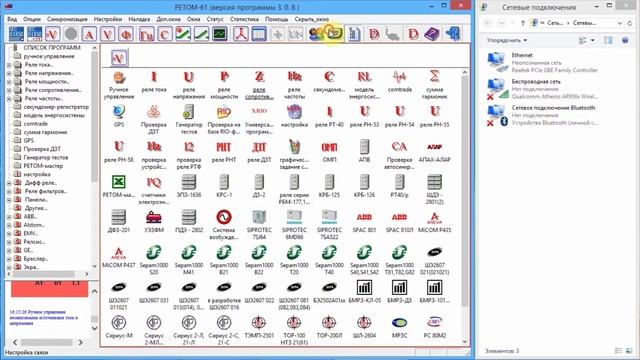This screenshot has height=360, width=640.
Task: Click the Помощь menu
Action: coord(276,19)
